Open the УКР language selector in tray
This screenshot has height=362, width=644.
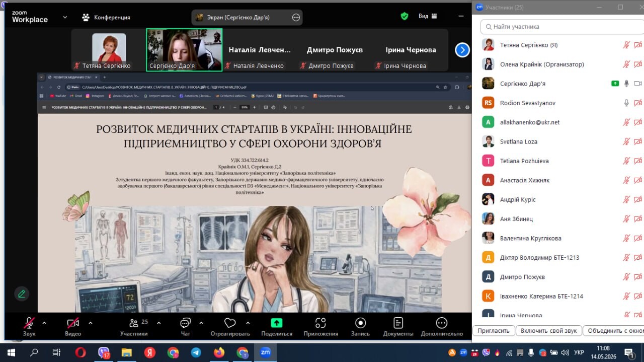coord(579,352)
